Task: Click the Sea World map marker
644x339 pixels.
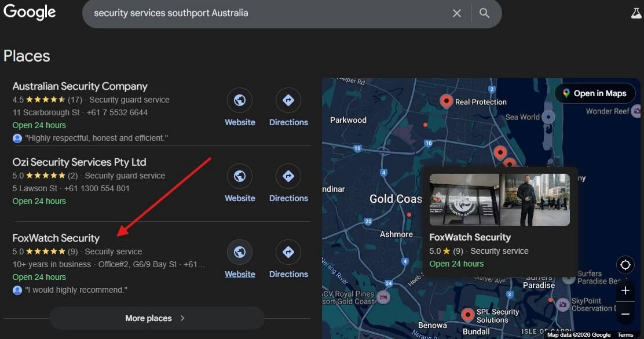Action: coord(548,117)
